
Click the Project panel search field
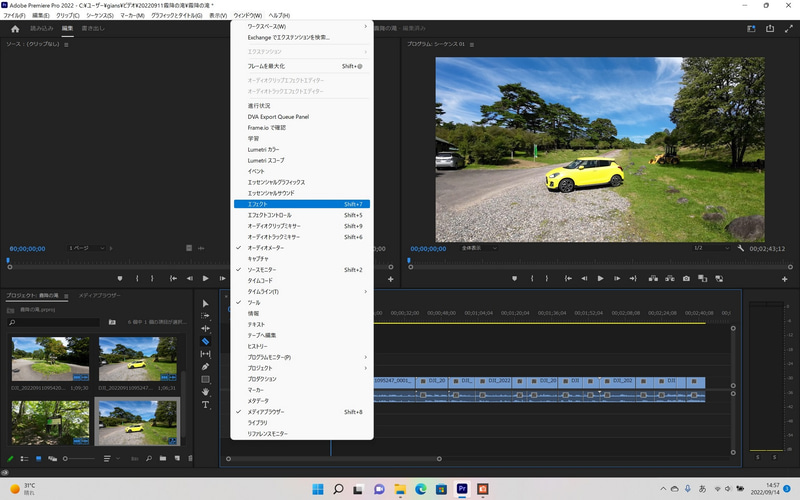55,322
